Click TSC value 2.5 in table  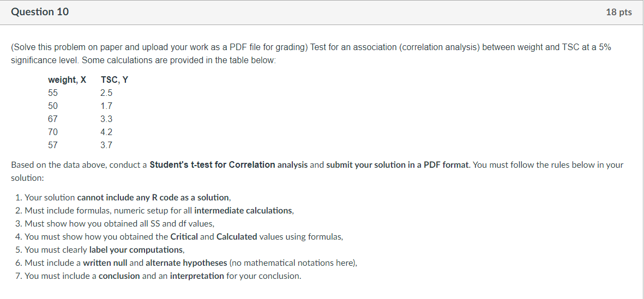[106, 93]
